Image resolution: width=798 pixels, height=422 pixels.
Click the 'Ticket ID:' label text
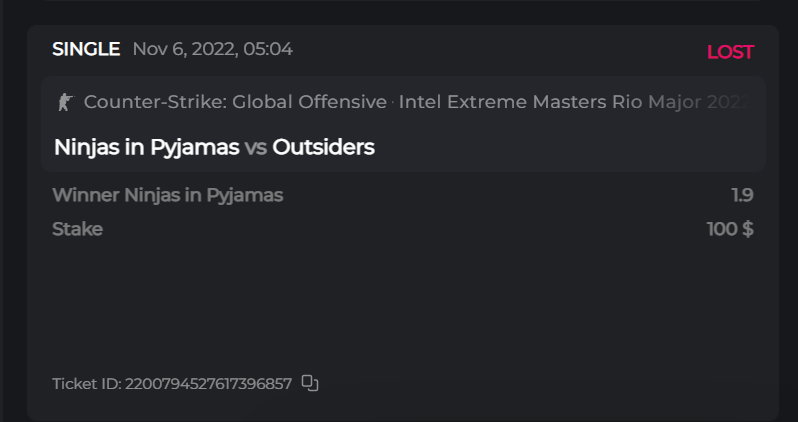point(86,383)
